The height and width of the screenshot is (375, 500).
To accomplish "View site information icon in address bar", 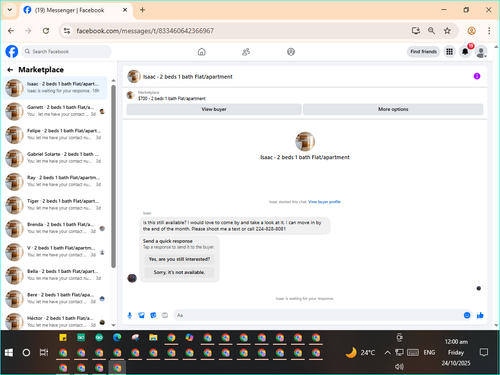I will point(67,31).
